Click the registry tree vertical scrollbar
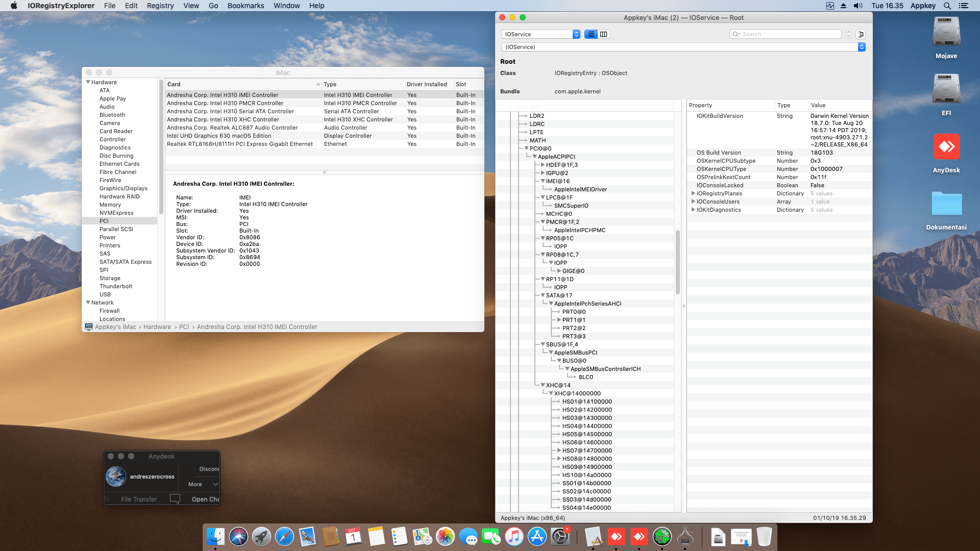 tap(678, 262)
